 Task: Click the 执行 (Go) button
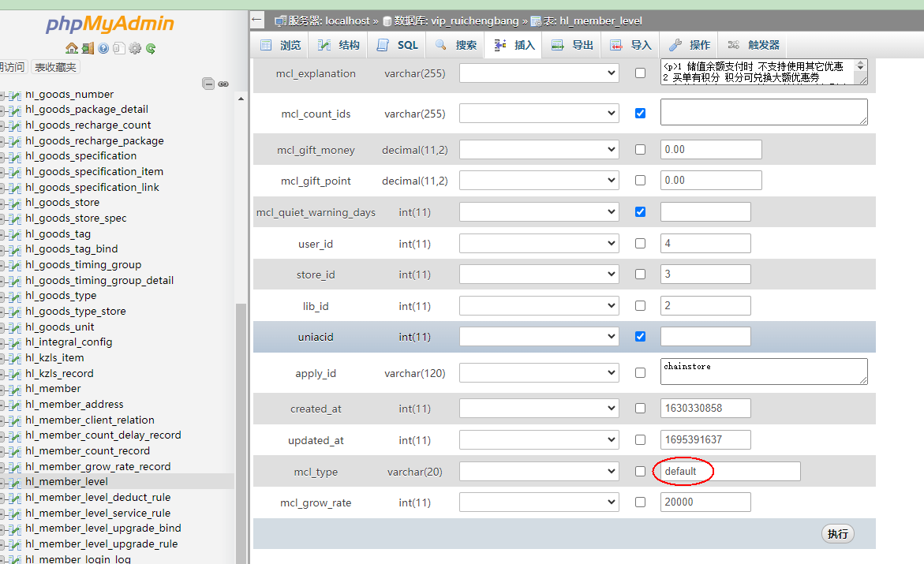point(837,534)
